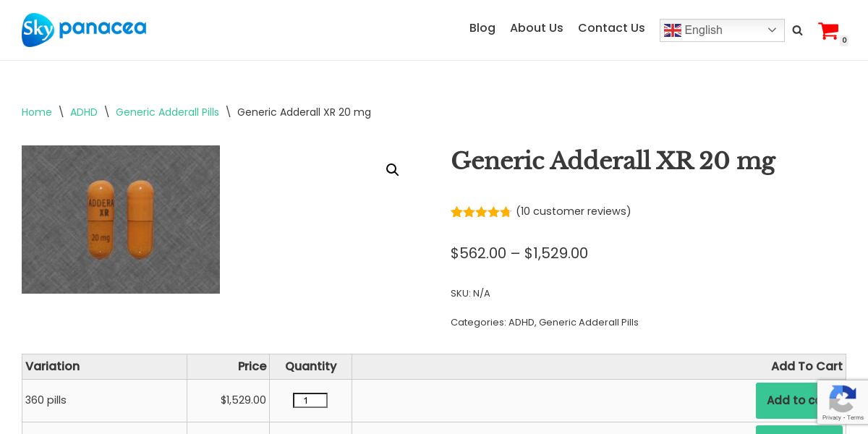Click the Adderall XR capsule thumbnail
This screenshot has width=868, height=434.
[121, 219]
